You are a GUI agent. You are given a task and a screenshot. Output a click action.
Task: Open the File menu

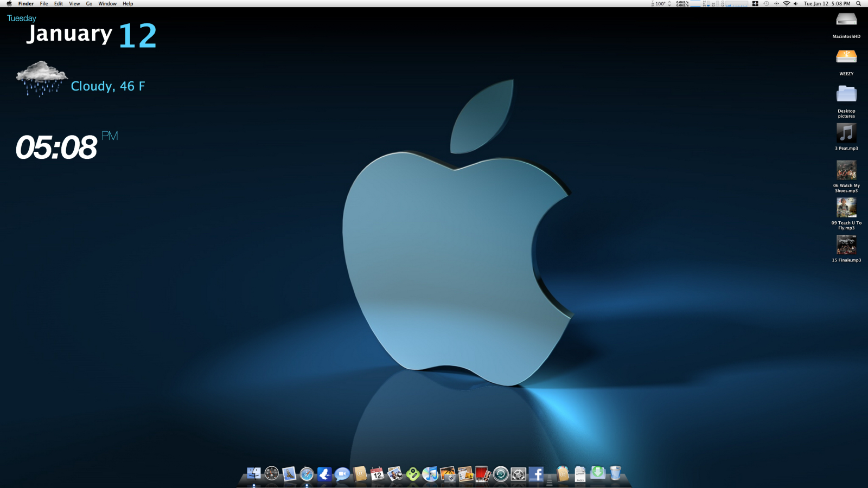click(x=44, y=3)
